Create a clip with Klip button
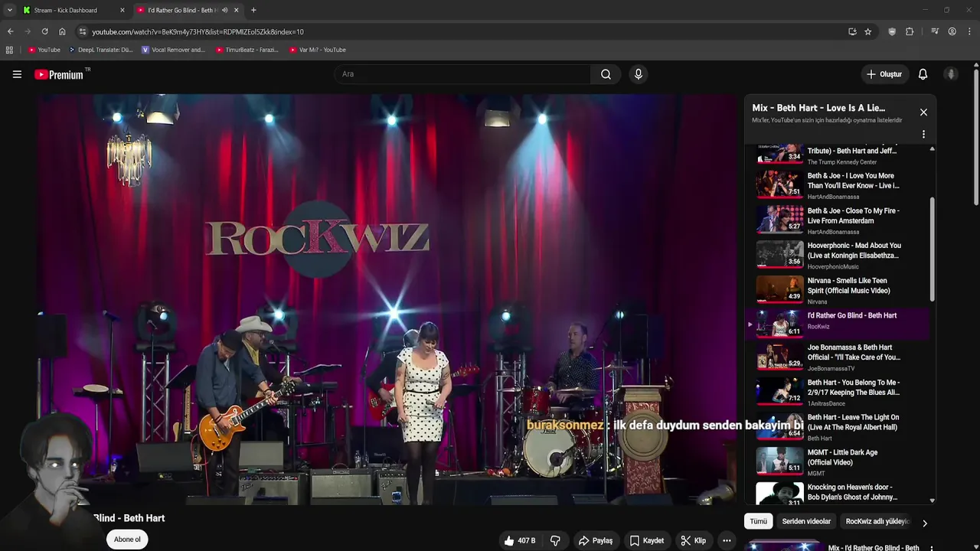Screen dimensions: 980x551 click(x=694, y=540)
